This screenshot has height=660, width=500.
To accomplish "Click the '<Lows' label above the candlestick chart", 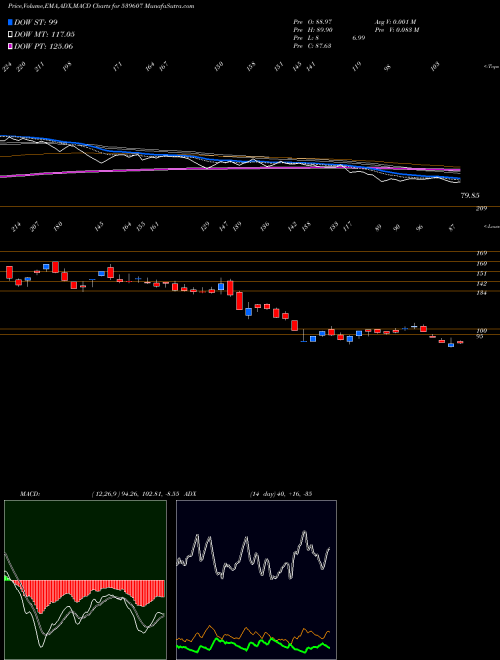I will pos(491,226).
